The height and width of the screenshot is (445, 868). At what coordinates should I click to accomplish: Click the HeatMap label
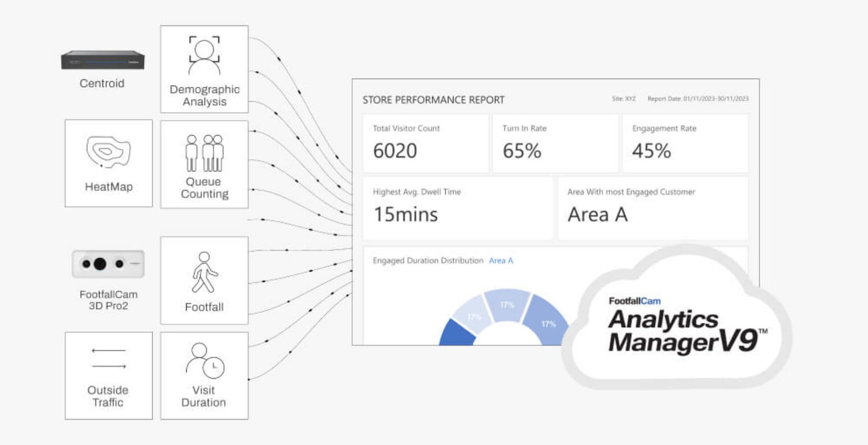click(x=109, y=187)
